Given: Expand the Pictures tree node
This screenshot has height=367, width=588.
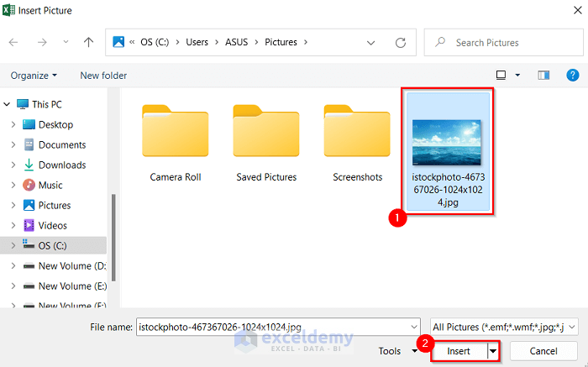Looking at the screenshot, I should [13, 206].
